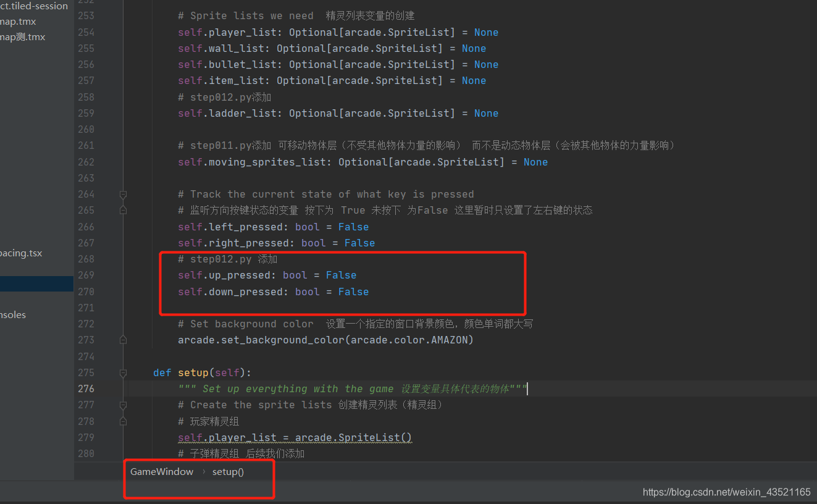Viewport: 817px width, 504px height.
Task: Place cursor on self.bullet_list declaration line
Action: click(x=338, y=64)
